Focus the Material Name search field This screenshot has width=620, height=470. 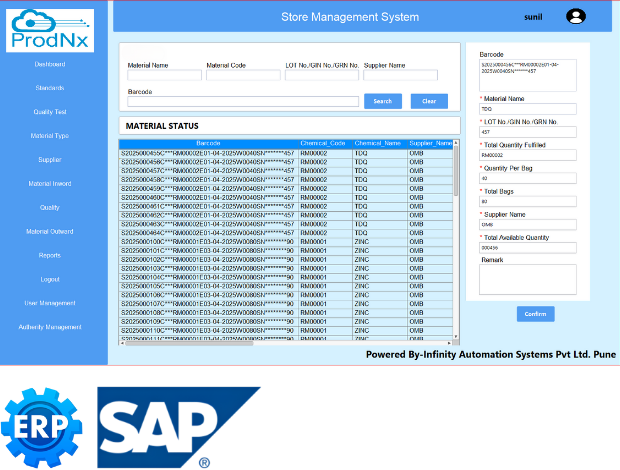click(163, 76)
